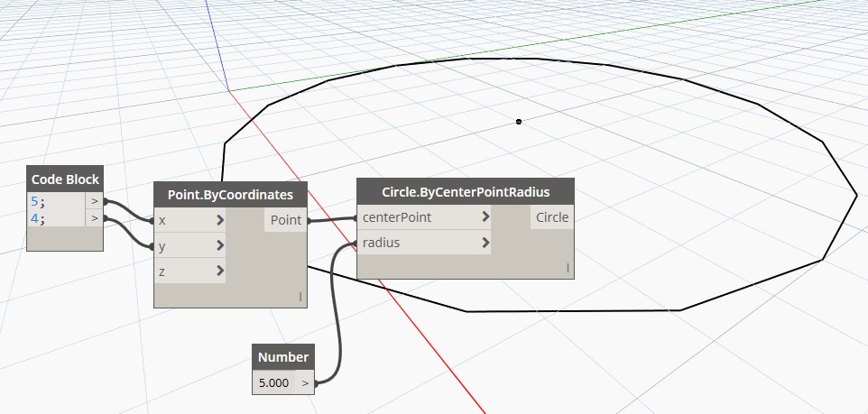Select the Code Block node header
Screen dimensions: 868x414
click(x=63, y=178)
